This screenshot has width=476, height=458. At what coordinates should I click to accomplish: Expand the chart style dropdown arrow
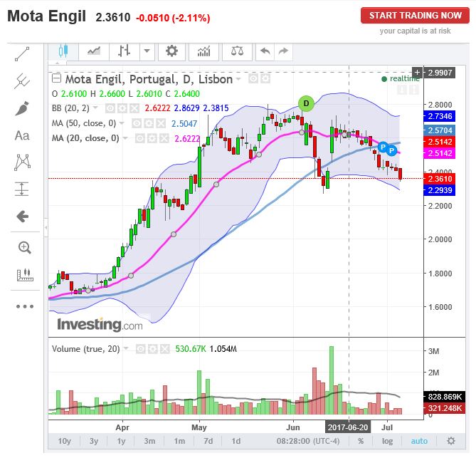(147, 51)
